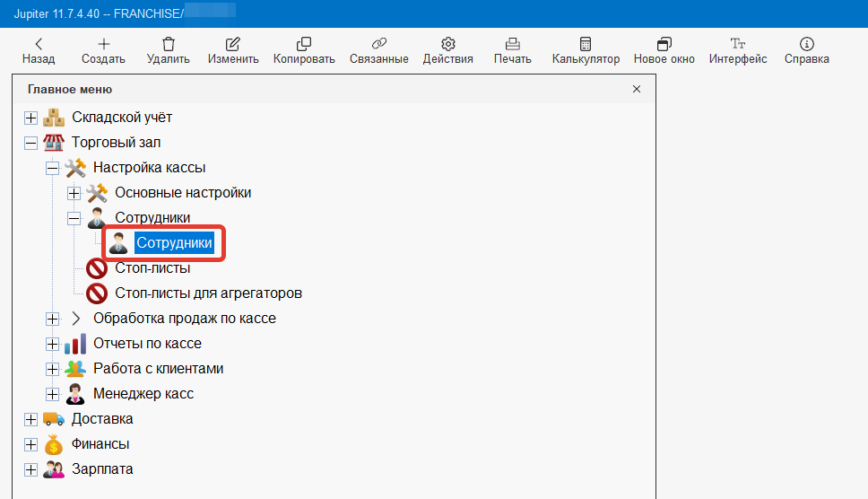Close the Главное меню panel
This screenshot has width=868, height=499.
[x=637, y=90]
